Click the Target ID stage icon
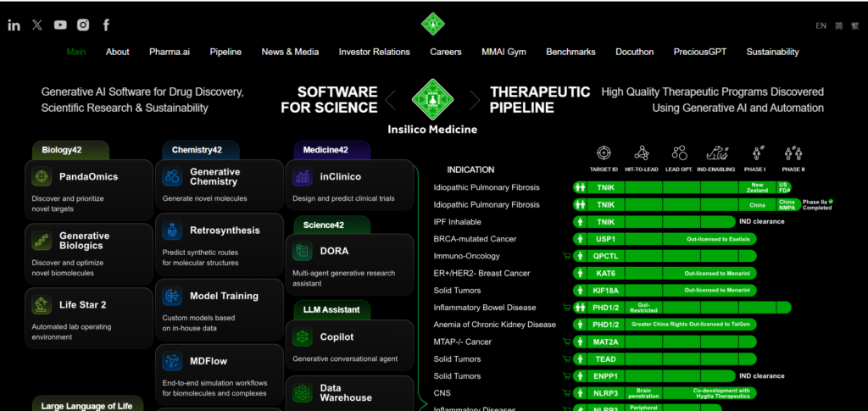 coord(604,153)
